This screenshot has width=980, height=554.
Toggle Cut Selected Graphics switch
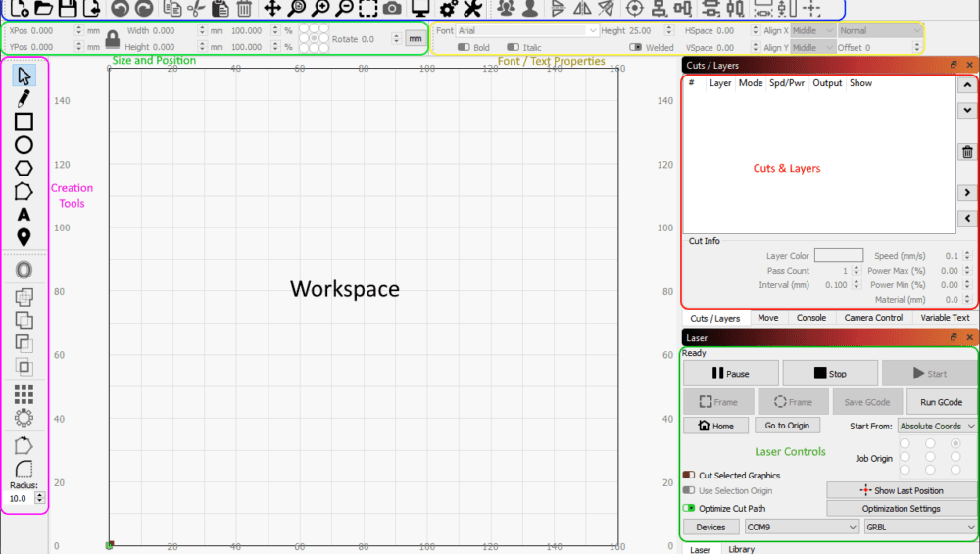point(689,476)
